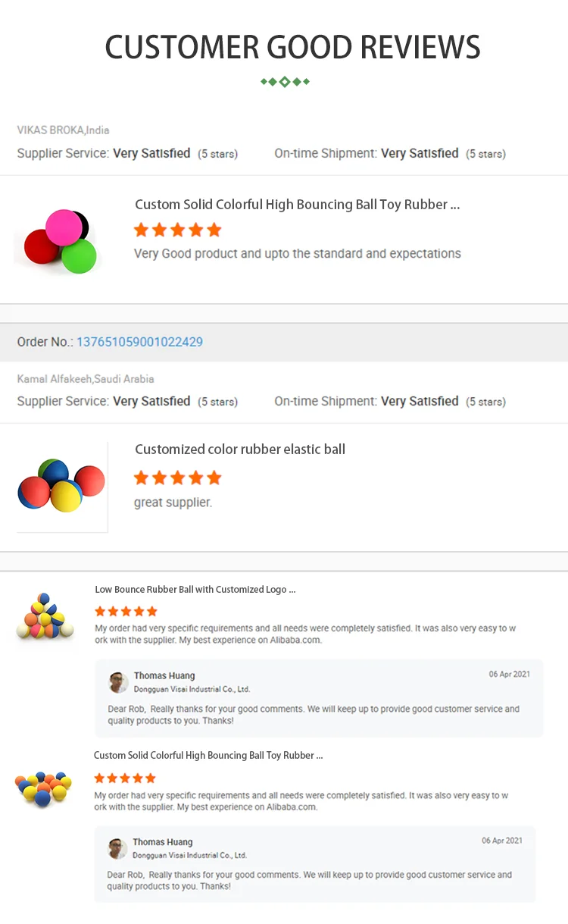Click the CUSTOMER GOOD REVIEWS heading
Screen dimensions: 568x924
[x=292, y=47]
